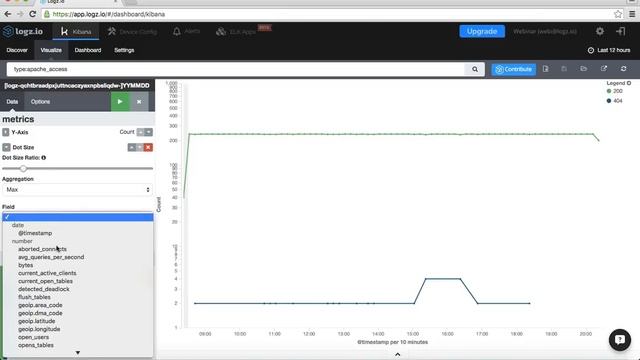
Task: Toggle the Legend panel
Action: click(619, 83)
